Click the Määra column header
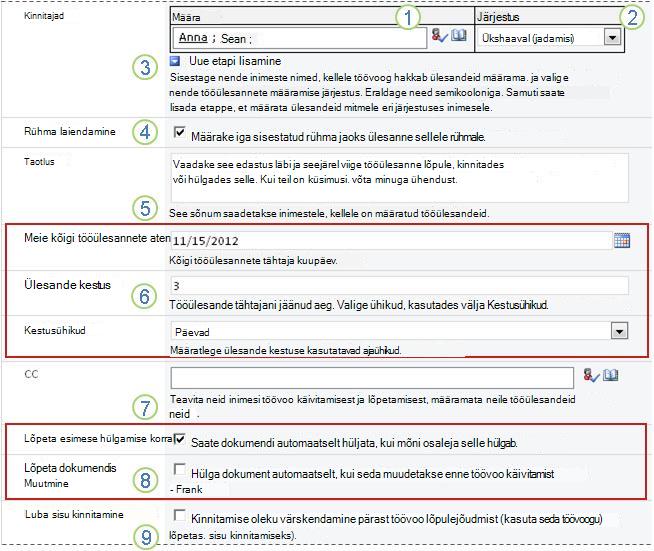 tap(186, 17)
